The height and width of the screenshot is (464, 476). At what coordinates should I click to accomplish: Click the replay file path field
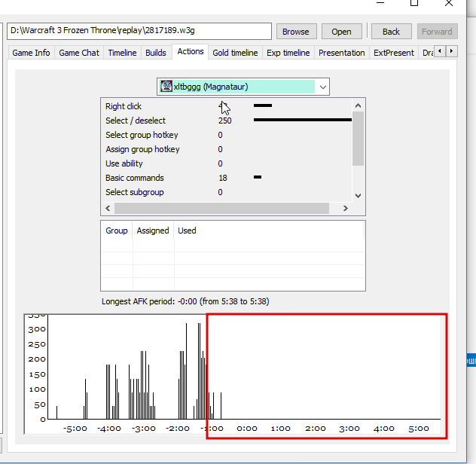tap(139, 31)
